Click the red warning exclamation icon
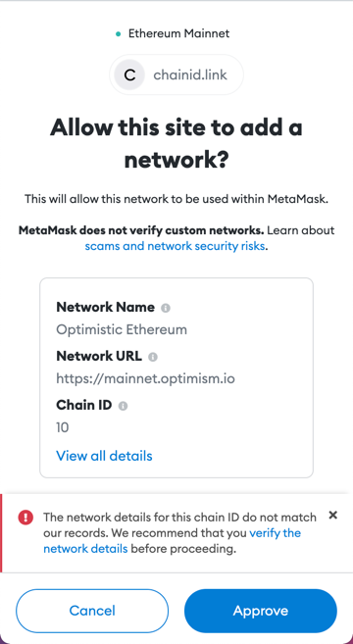The image size is (353, 644). tap(25, 518)
